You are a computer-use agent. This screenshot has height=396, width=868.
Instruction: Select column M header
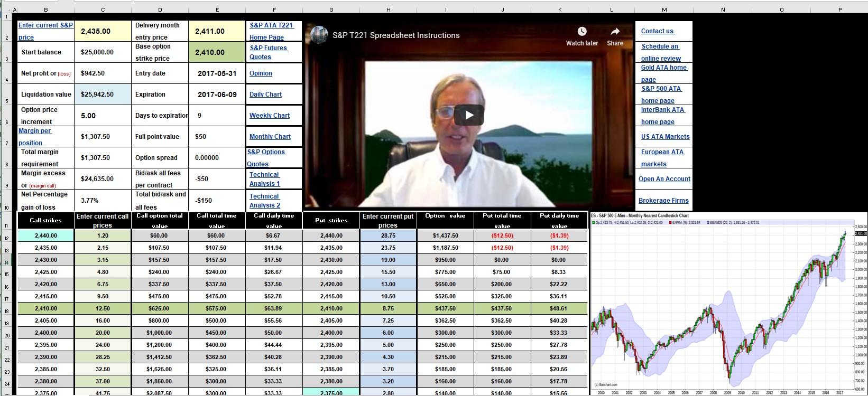(x=664, y=10)
